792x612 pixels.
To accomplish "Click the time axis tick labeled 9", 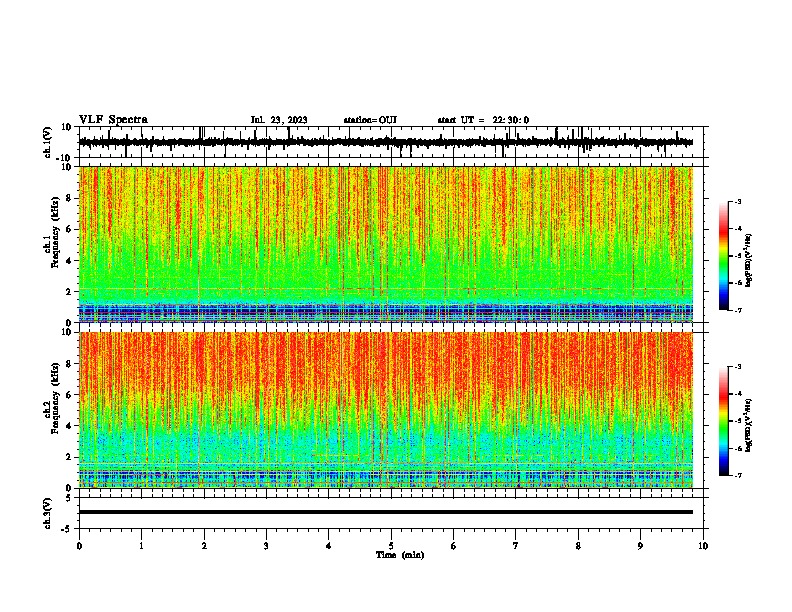I will (x=640, y=546).
